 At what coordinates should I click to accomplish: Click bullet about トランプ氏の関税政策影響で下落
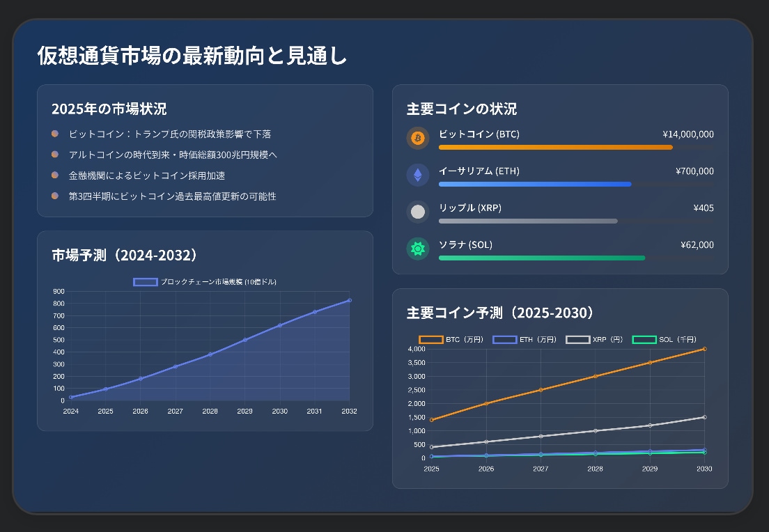[x=170, y=134]
